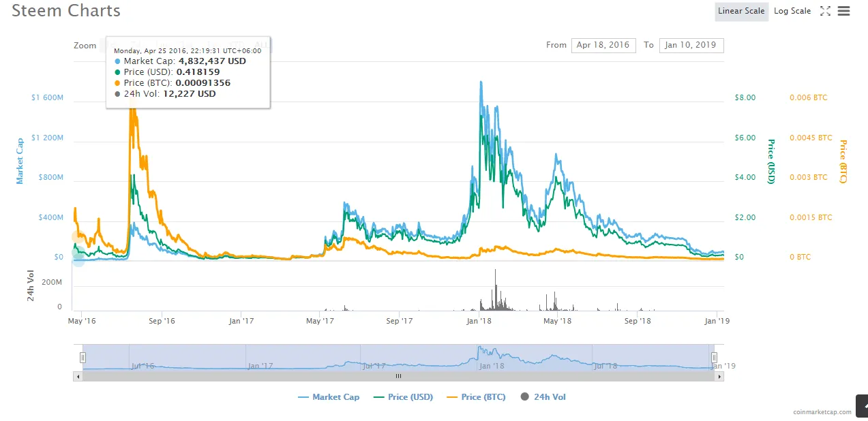The image size is (868, 421).
Task: Switch chart to Linear Scale
Action: coord(741,11)
